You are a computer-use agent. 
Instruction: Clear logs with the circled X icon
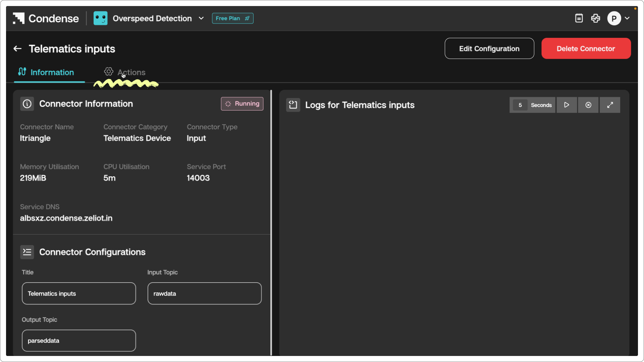588,105
